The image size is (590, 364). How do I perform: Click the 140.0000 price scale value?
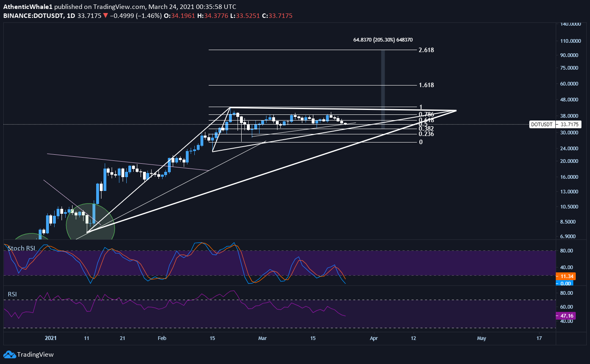pos(570,24)
